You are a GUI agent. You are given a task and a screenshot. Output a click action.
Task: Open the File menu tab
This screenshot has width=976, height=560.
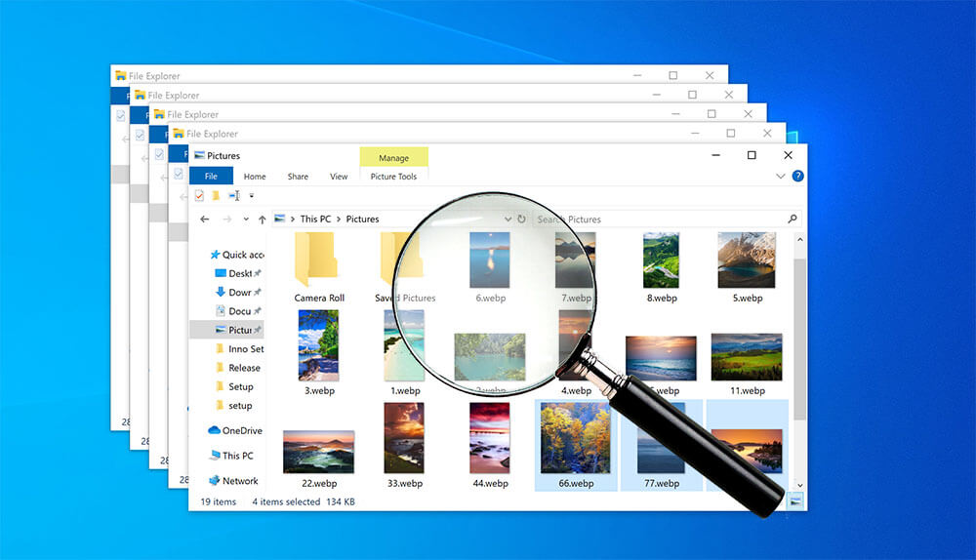pos(211,177)
